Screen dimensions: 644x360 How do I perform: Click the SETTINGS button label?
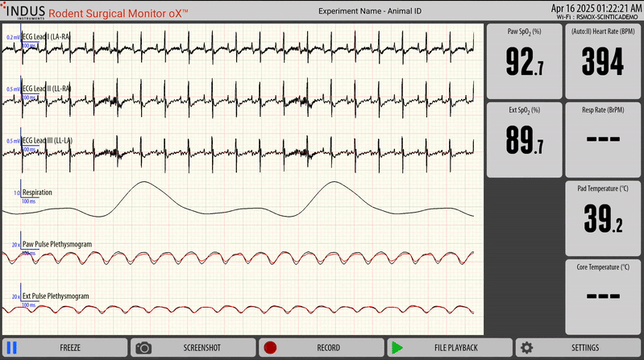click(x=585, y=348)
